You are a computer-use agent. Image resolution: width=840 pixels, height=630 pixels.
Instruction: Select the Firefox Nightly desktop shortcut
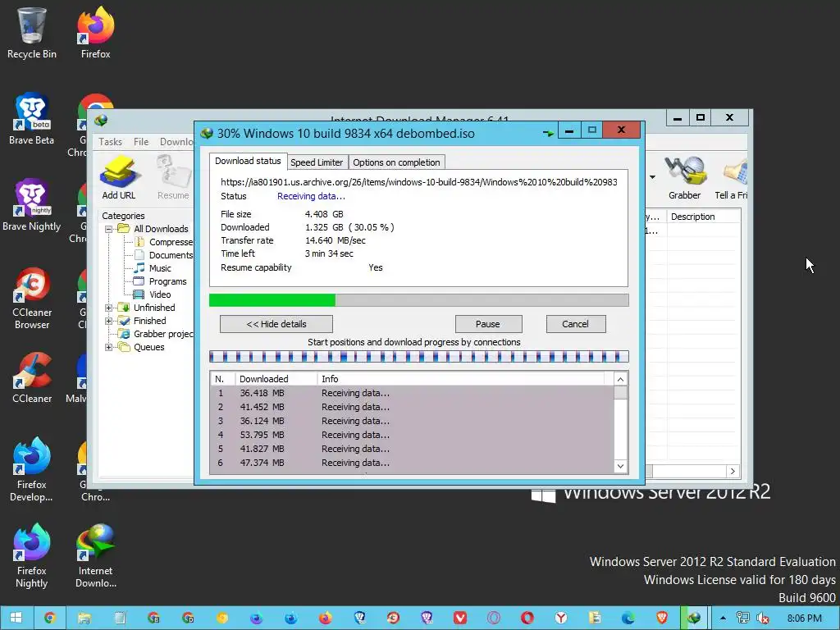click(32, 557)
